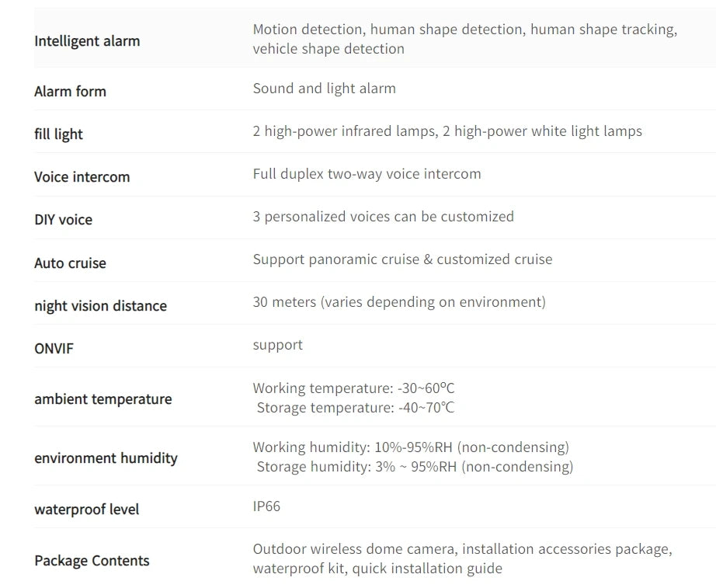
Task: Select the Voice intercom label
Action: [82, 177]
